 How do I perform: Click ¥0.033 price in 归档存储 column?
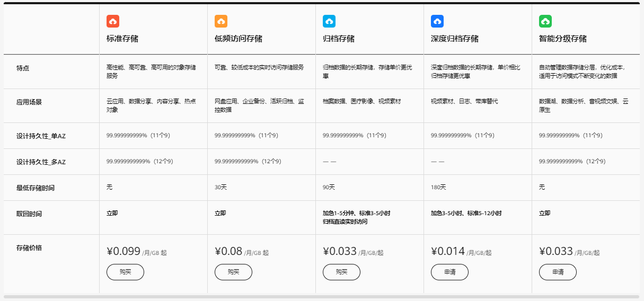coord(340,251)
